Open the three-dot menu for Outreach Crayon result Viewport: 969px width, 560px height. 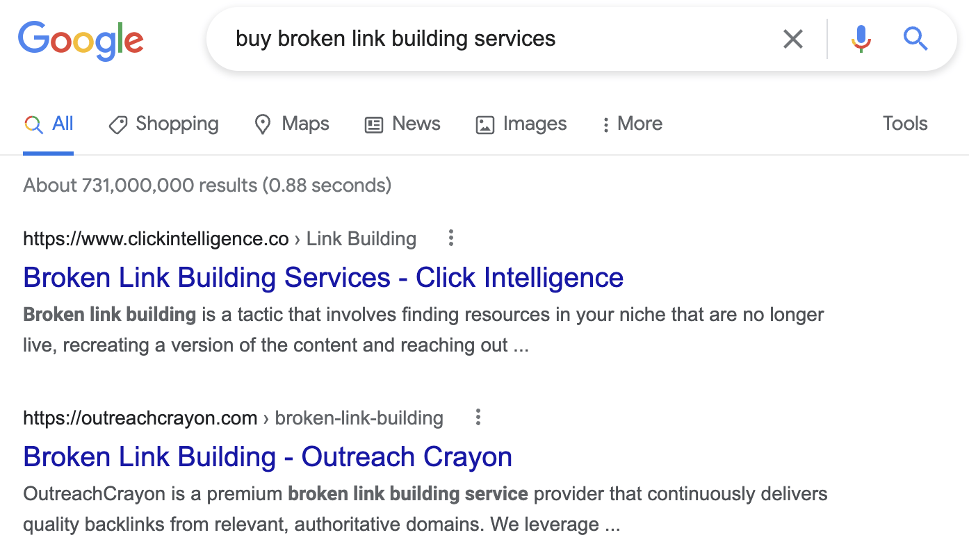478,417
